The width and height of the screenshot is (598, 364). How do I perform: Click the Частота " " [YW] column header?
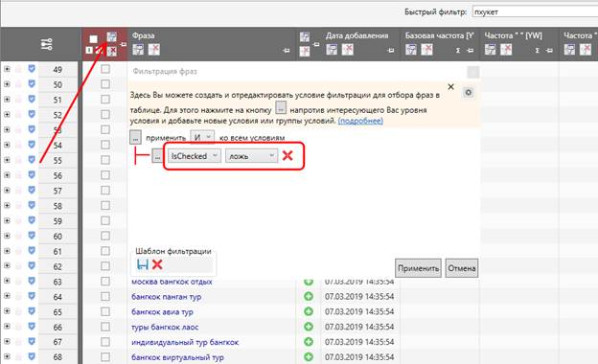(x=514, y=35)
